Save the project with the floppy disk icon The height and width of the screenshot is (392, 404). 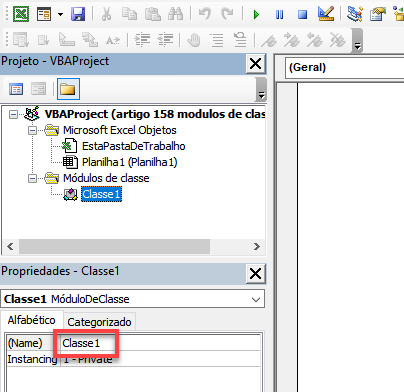tap(78, 14)
